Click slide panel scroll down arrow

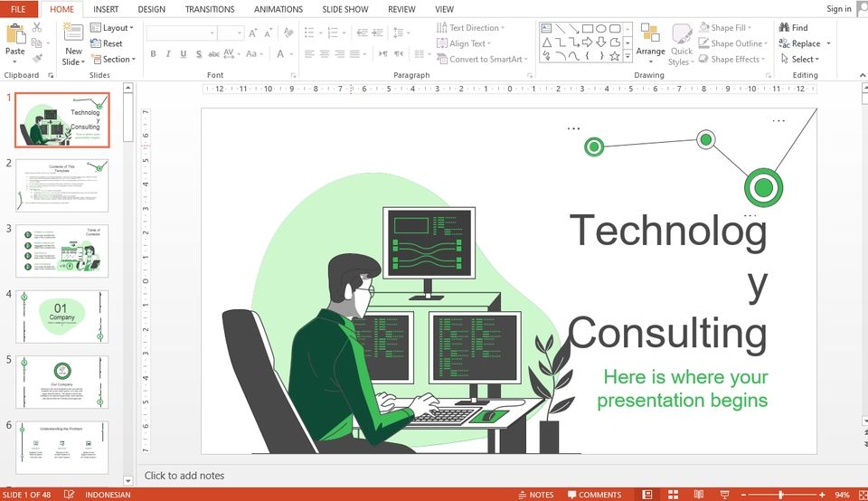(x=127, y=481)
